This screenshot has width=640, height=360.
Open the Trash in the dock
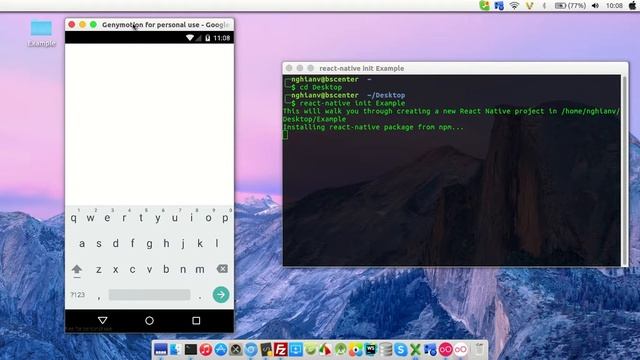pos(479,349)
